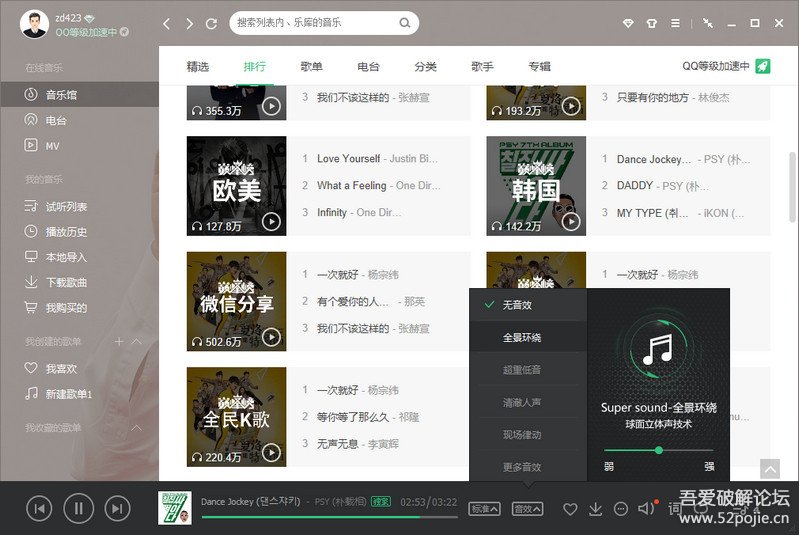Toggle lyrics with the 词 icon
Viewport: 799px width, 535px height.
[x=674, y=509]
